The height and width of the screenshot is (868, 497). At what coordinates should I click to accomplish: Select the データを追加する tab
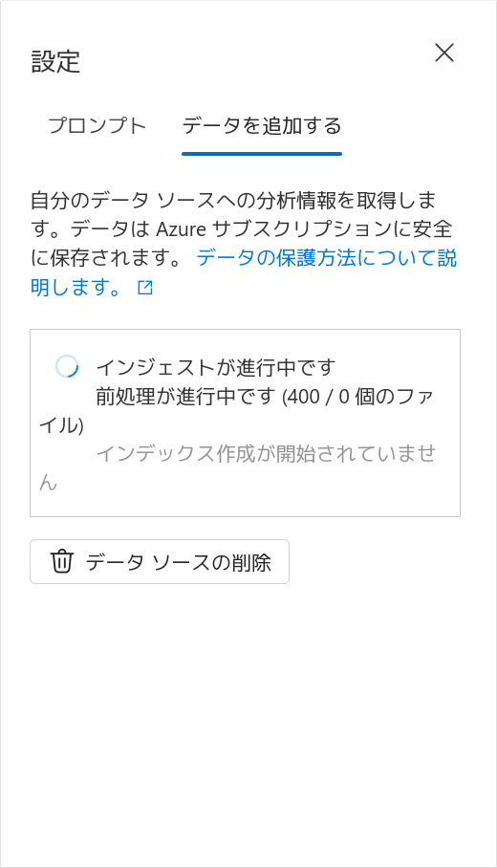pyautogui.click(x=262, y=126)
